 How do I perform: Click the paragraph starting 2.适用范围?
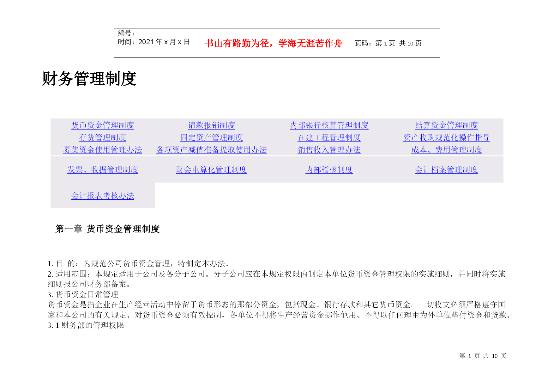click(x=276, y=279)
